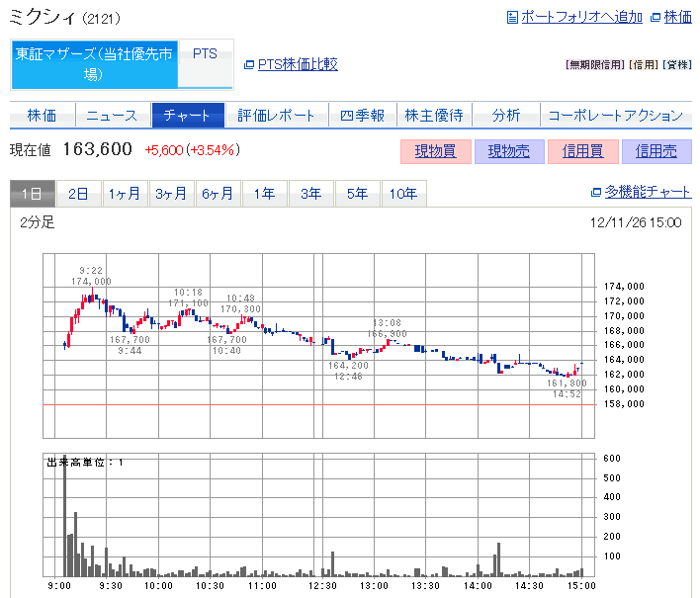700x598 pixels.
Task: Switch the chart to the 1年 period
Action: click(x=264, y=194)
